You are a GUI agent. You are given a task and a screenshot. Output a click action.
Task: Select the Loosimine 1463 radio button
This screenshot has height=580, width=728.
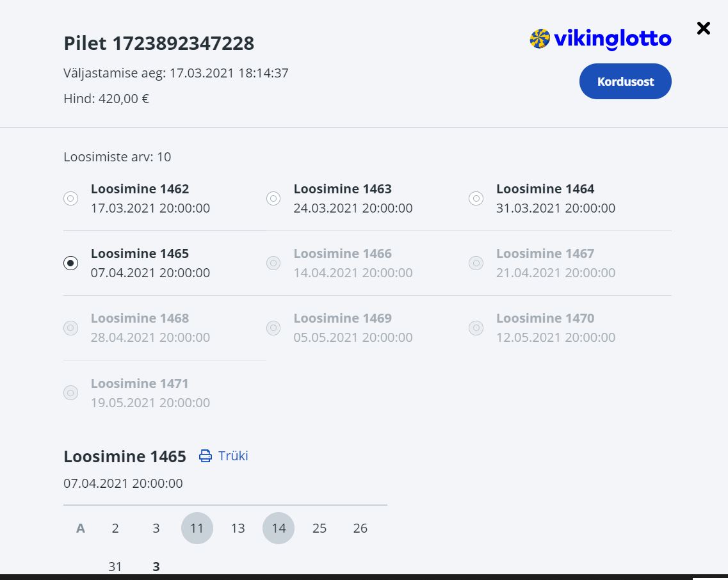point(273,198)
